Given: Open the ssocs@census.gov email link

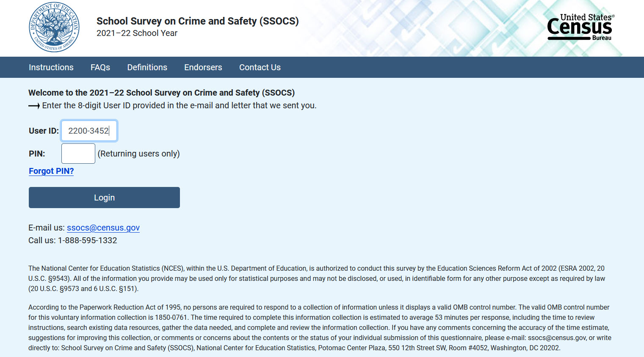Looking at the screenshot, I should (x=103, y=228).
